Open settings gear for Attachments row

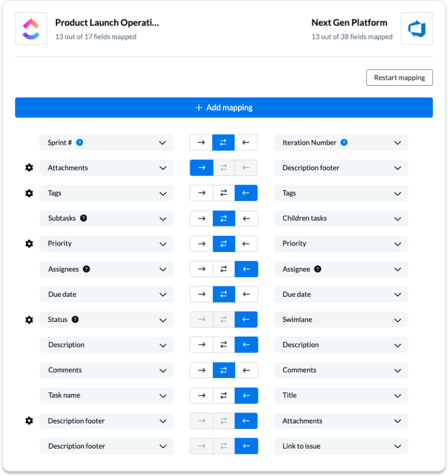[x=29, y=168]
